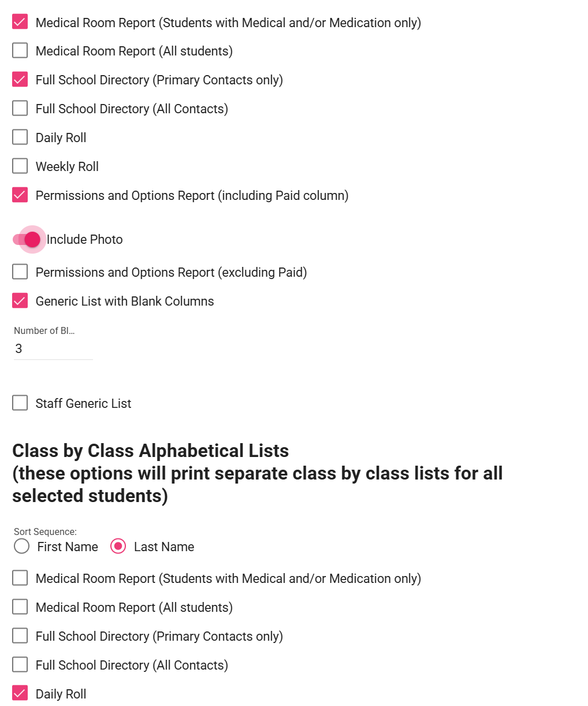Uncheck the checked Medical Room Report (Medical/Medication only) box
The image size is (588, 706).
[x=20, y=23]
